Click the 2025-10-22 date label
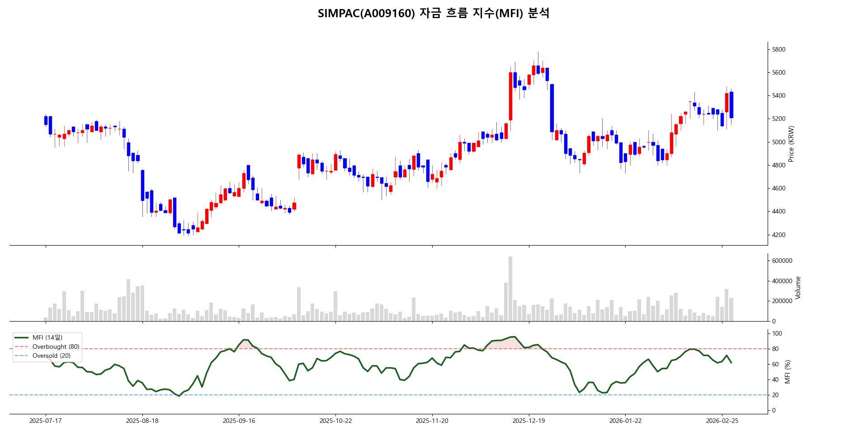Viewport: 868px width, 441px height. 335,421
